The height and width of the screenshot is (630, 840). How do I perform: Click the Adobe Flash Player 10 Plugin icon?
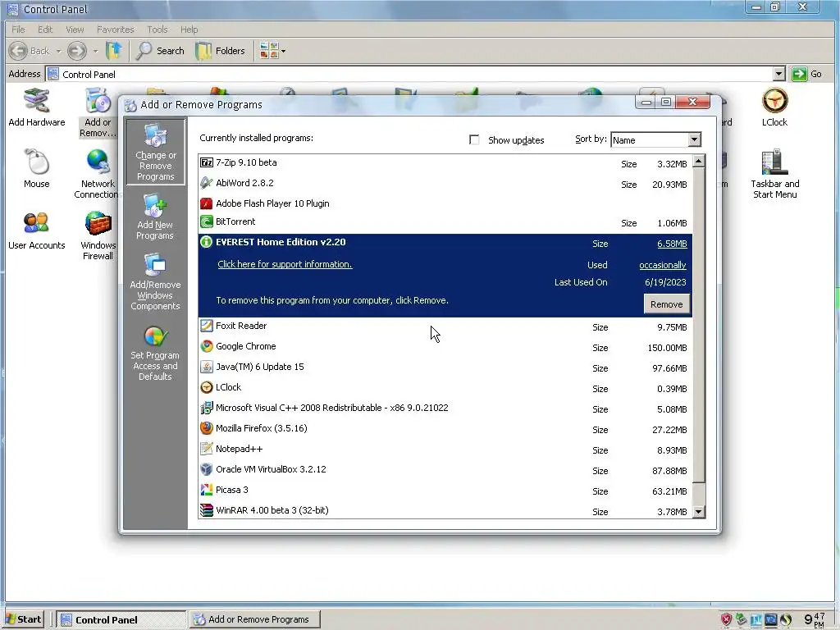coord(206,203)
